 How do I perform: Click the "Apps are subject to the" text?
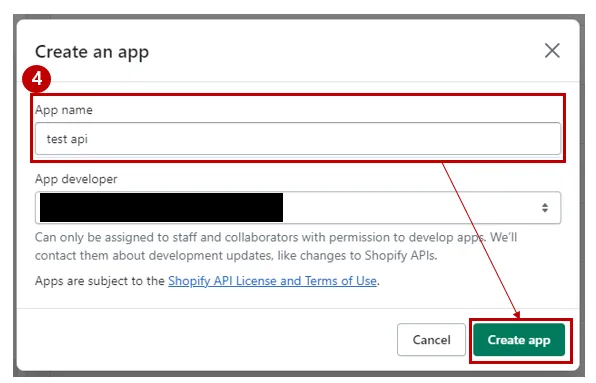[100, 281]
